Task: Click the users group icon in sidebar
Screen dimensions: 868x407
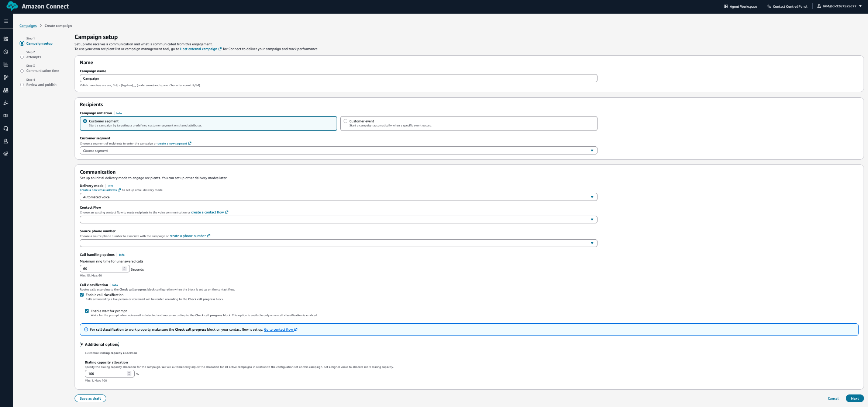Action: pos(6,90)
